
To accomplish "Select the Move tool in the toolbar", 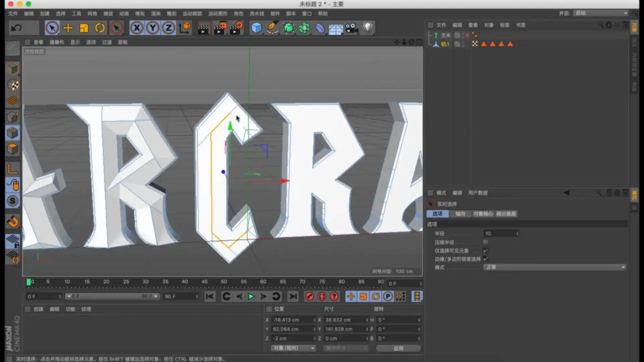I will 68,28.
